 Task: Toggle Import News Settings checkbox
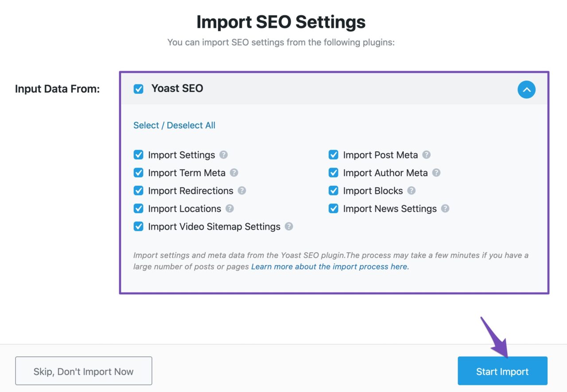pyautogui.click(x=334, y=208)
